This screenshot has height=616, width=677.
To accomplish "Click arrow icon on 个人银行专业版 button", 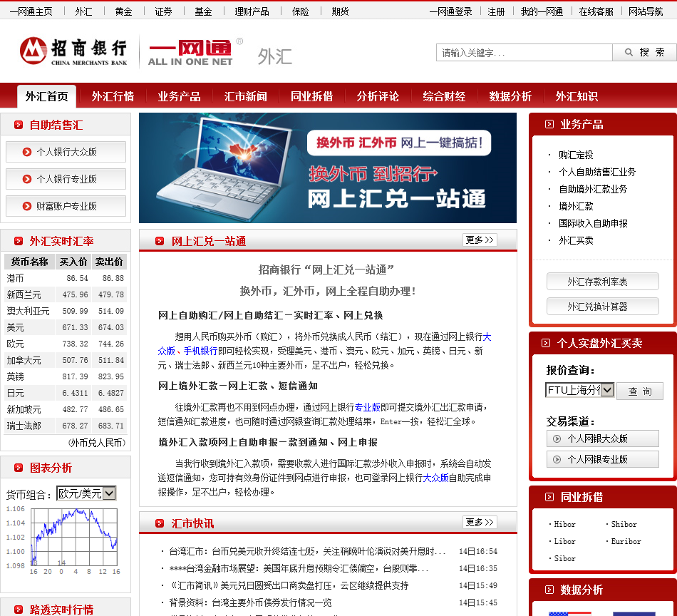I will pyautogui.click(x=27, y=179).
